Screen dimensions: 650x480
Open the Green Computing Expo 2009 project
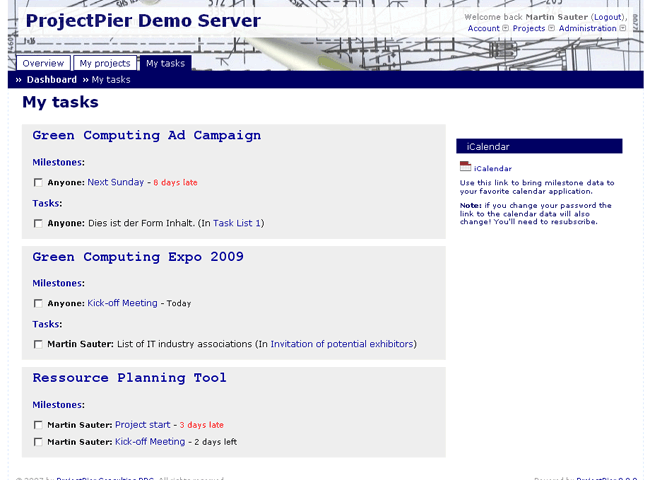click(x=138, y=257)
